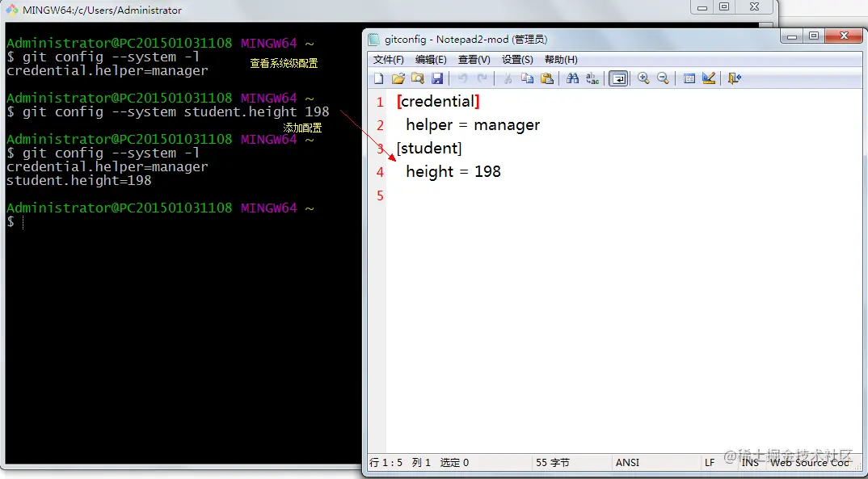Click the 'MINGW64:/c/Users/Administrator' title bar
Viewport: 868px width, 479px height.
coord(102,10)
